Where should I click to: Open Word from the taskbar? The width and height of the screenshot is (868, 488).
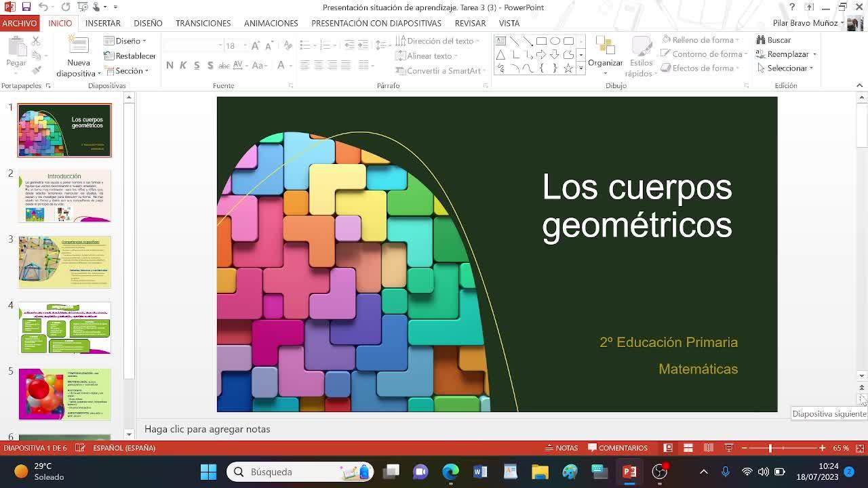click(x=480, y=472)
